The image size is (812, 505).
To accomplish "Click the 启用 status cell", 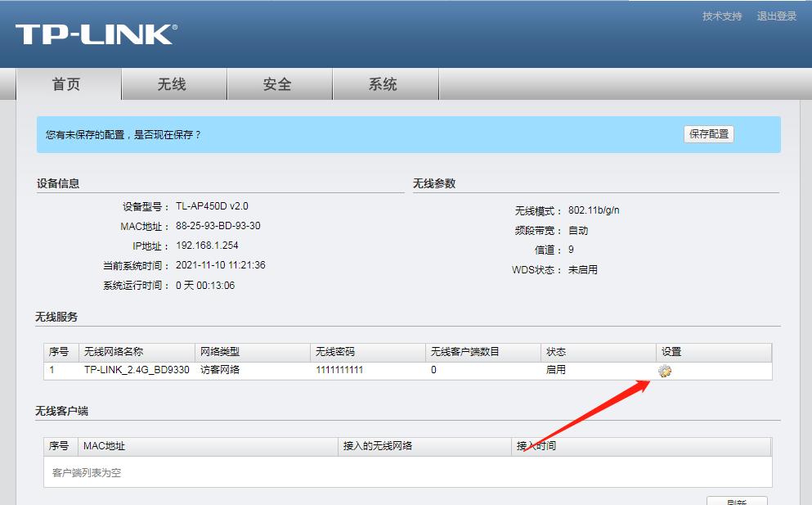I will click(x=556, y=370).
